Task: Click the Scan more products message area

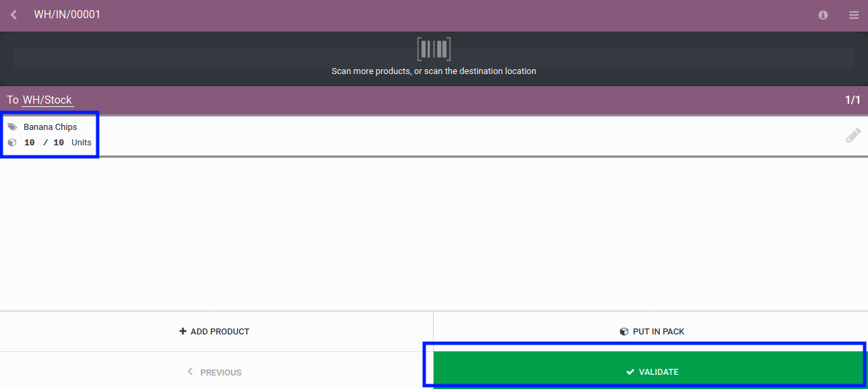Action: [x=433, y=71]
